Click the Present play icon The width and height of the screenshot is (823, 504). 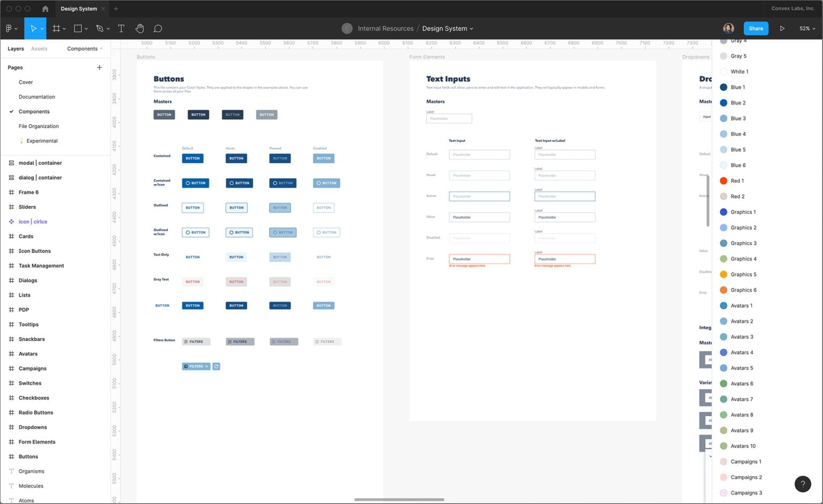click(782, 28)
